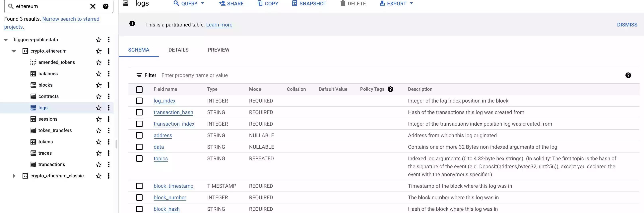
Task: Select the topics field checkbox
Action: [139, 159]
